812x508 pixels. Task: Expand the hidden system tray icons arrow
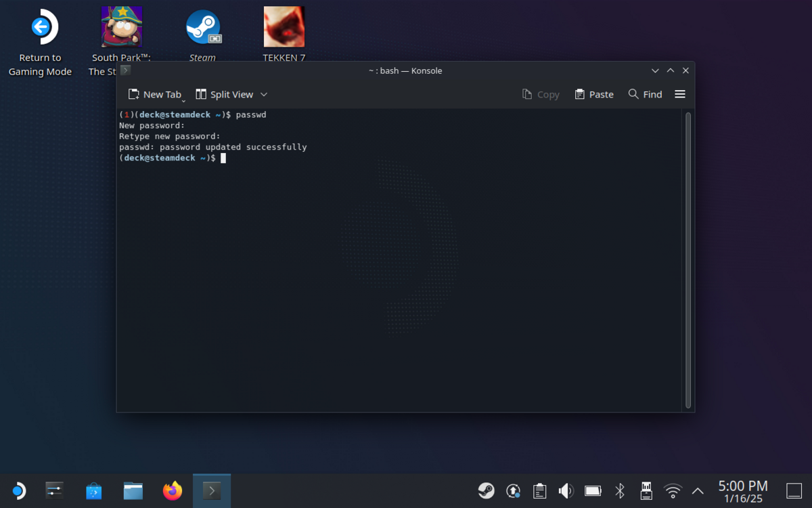point(698,490)
